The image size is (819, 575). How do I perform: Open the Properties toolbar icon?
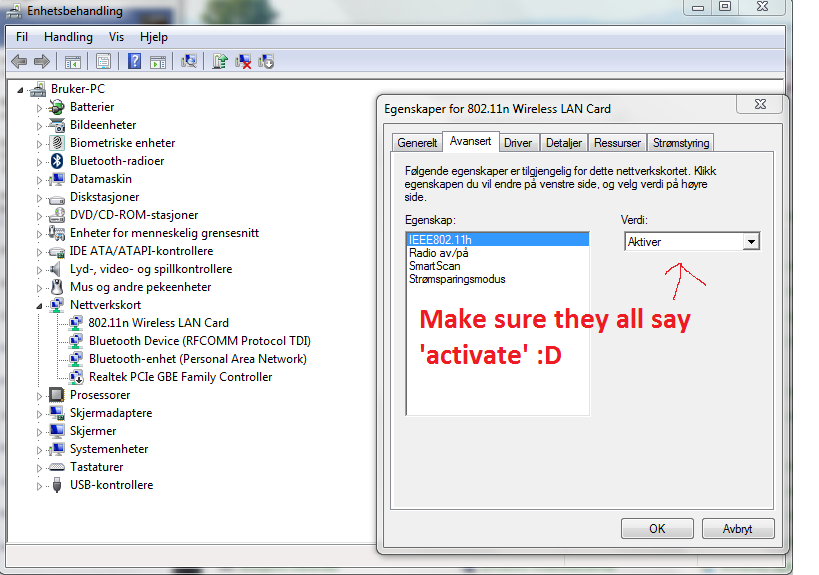click(x=103, y=62)
